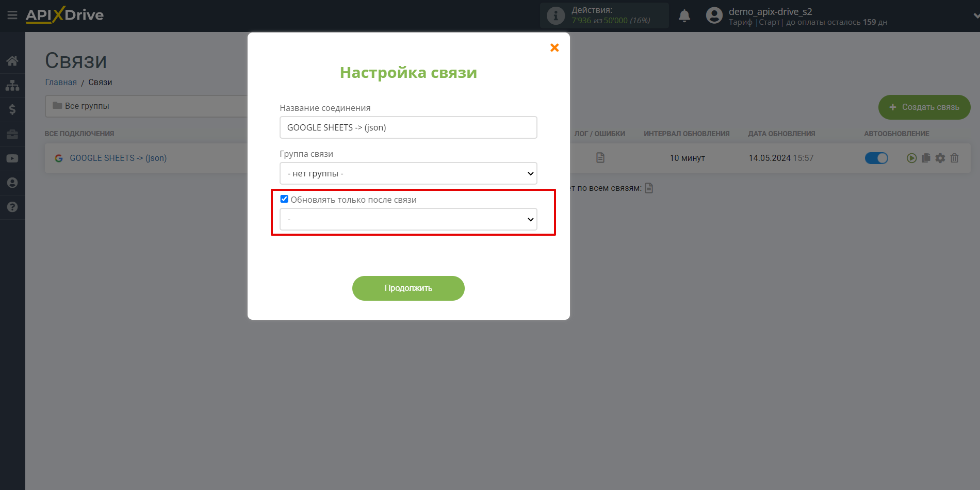The image size is (980, 490).
Task: Toggle auto-update switch for GOOGLE SHEETS
Action: 876,158
